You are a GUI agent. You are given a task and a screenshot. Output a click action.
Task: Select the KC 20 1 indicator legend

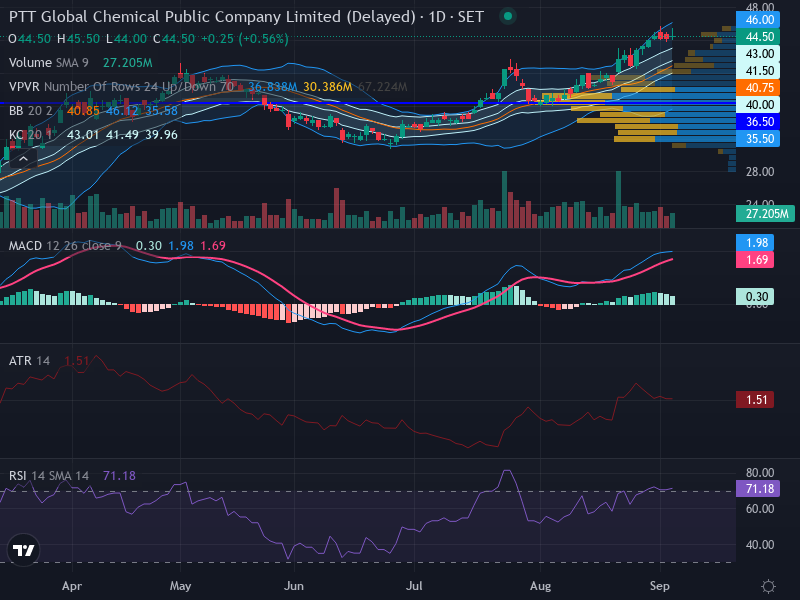click(31, 135)
